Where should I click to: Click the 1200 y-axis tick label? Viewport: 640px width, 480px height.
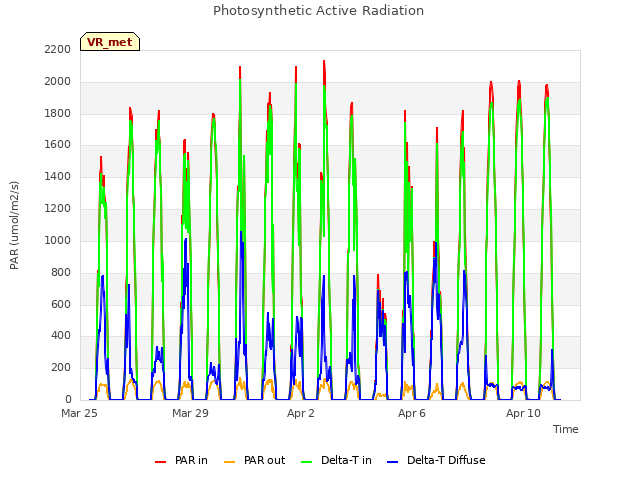pyautogui.click(x=58, y=209)
